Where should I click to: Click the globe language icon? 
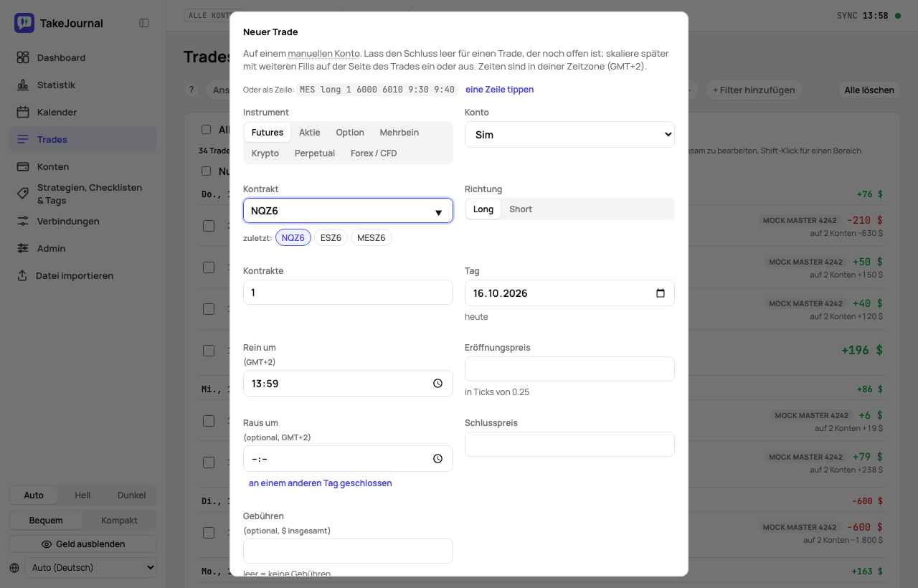14,568
